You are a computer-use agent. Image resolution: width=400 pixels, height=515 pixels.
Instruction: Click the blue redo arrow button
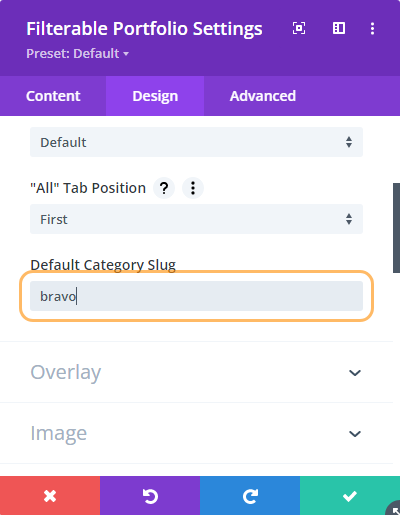pyautogui.click(x=250, y=496)
